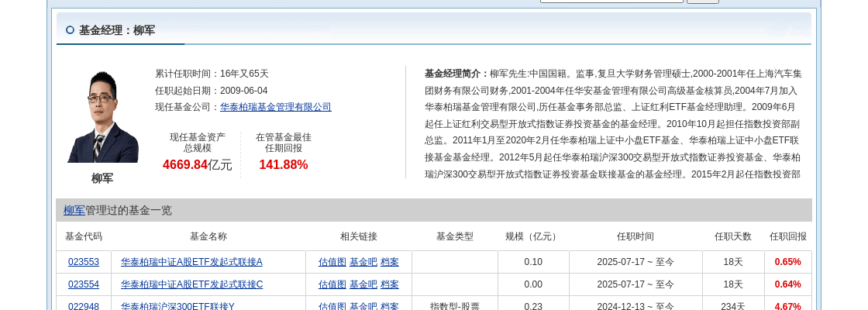Click the 基金经理简介 biography label
868x310 pixels.
(457, 74)
